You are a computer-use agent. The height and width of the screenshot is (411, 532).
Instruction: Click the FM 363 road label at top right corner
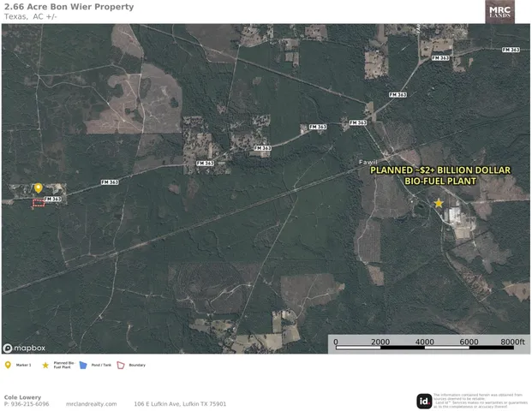click(512, 50)
